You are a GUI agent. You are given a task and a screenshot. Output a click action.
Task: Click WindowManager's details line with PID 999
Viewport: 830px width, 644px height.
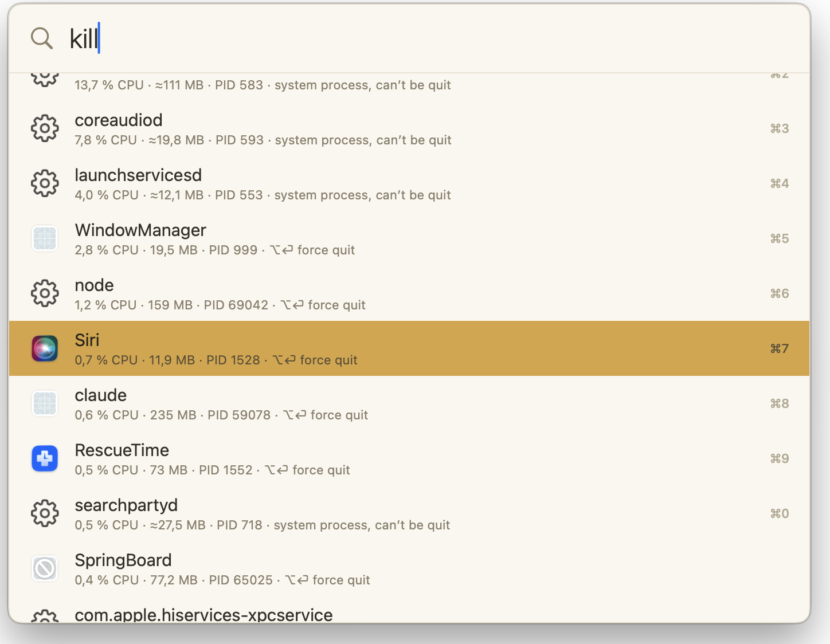coord(215,250)
